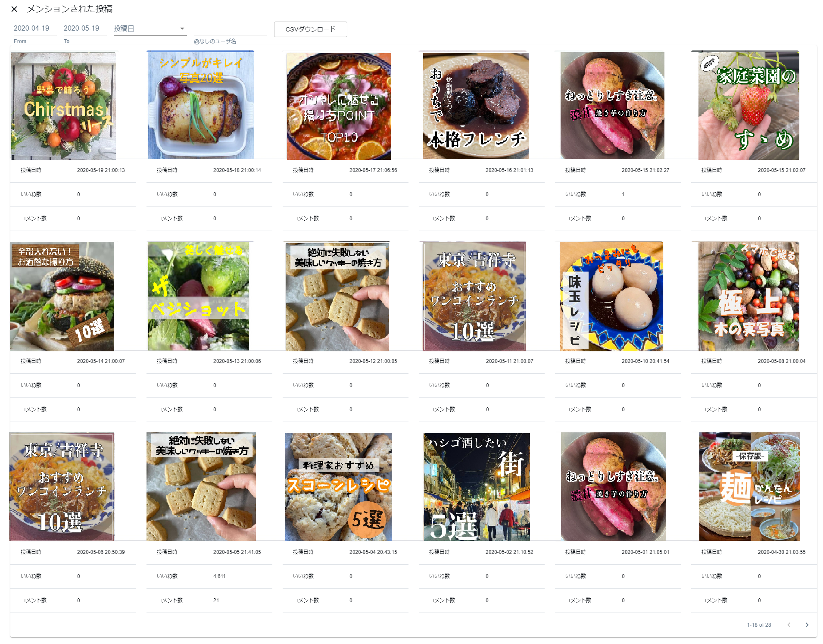Open the 極上木の実写真 thumbnail
Viewport: 823px width, 644px height.
tap(749, 296)
